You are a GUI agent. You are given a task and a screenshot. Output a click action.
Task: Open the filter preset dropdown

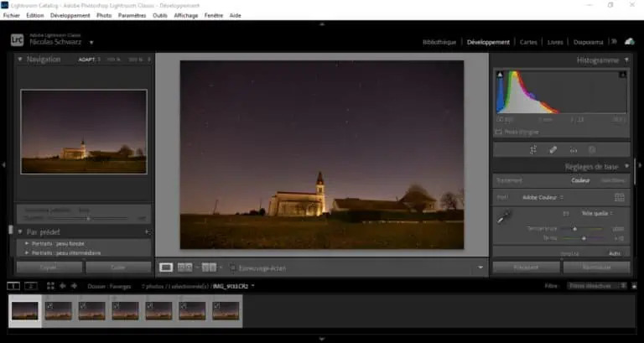pos(597,286)
